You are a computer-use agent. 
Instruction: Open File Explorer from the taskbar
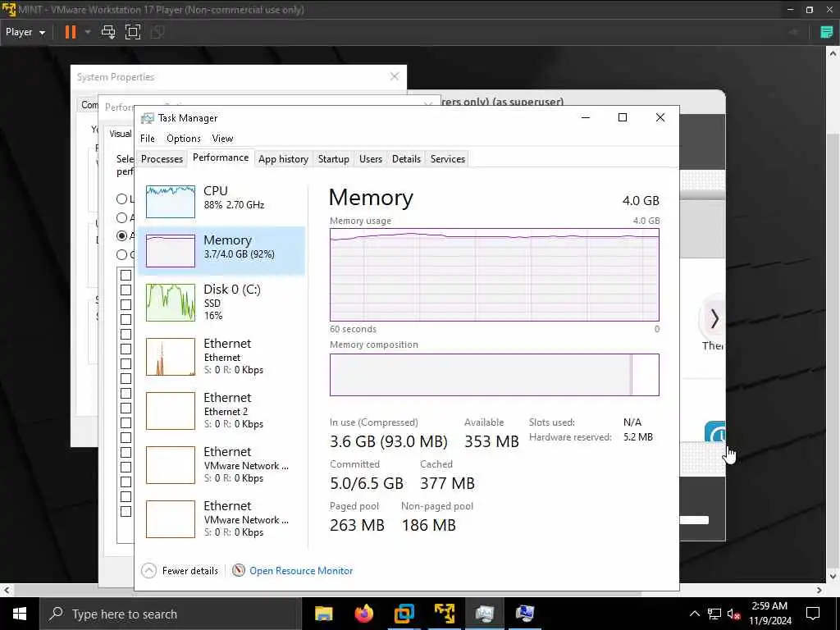click(x=323, y=614)
